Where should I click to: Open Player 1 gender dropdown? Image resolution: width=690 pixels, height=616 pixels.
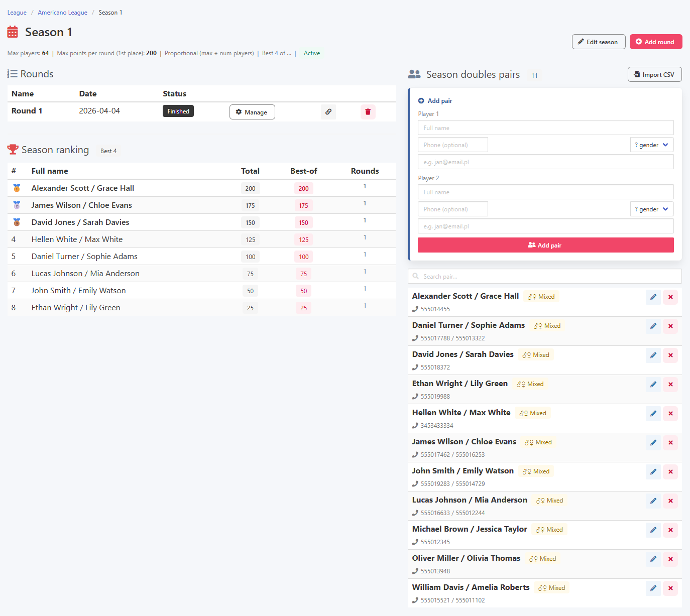(x=651, y=145)
